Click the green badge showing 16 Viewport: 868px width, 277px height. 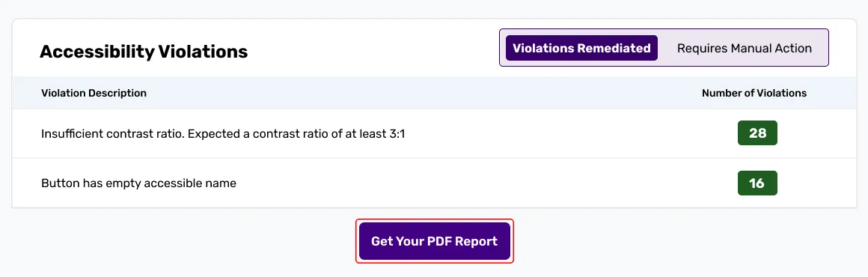[757, 183]
